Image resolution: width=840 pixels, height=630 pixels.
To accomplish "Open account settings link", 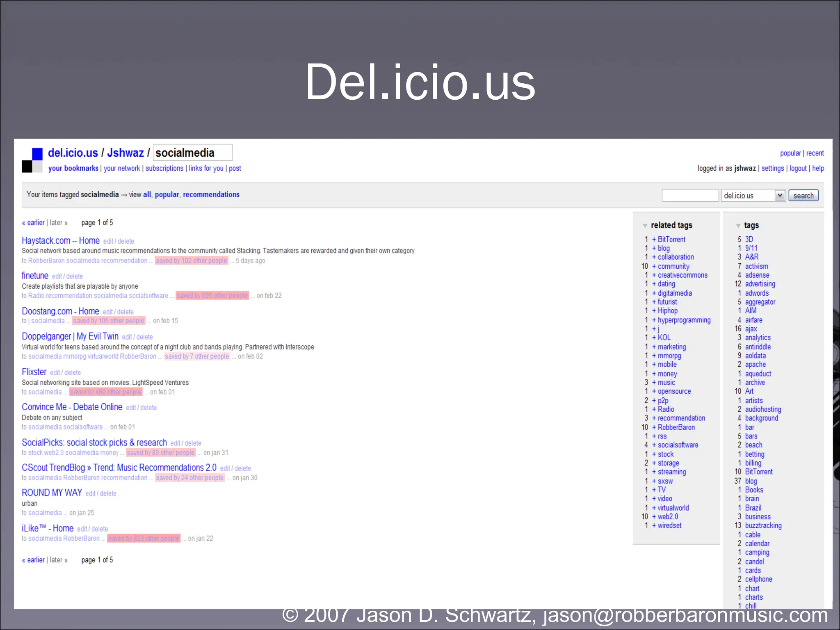I will pos(773,168).
